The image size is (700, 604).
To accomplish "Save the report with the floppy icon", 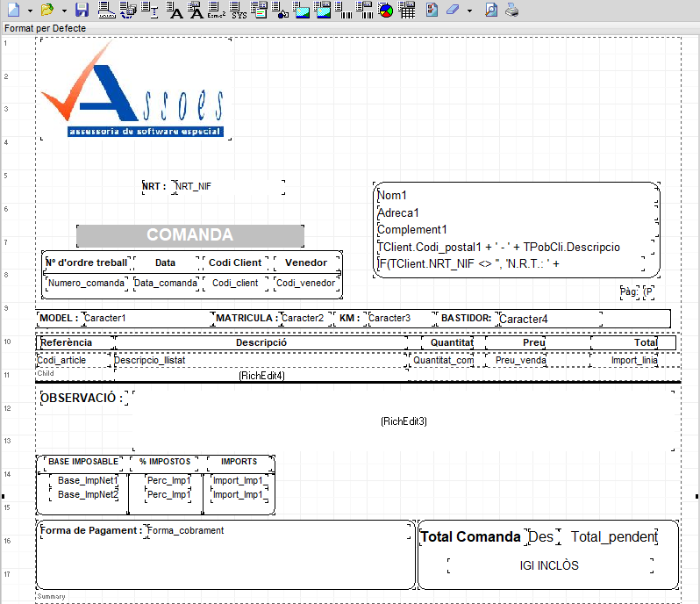I will point(82,10).
